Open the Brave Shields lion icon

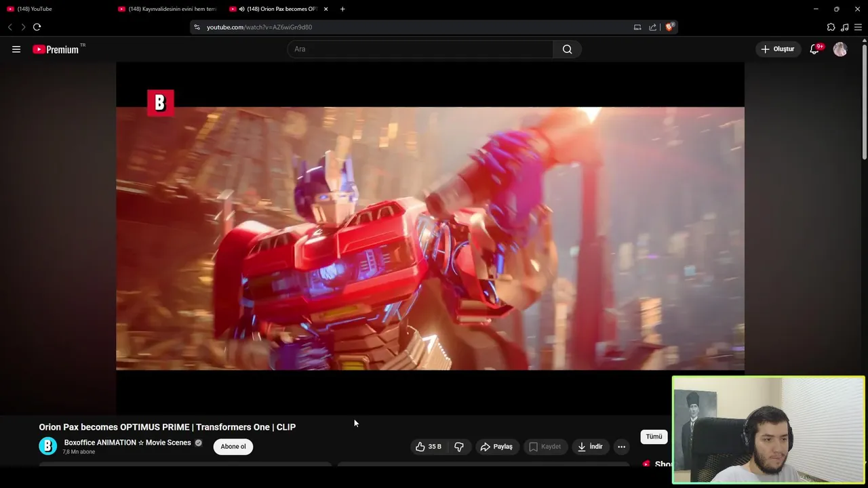(669, 27)
